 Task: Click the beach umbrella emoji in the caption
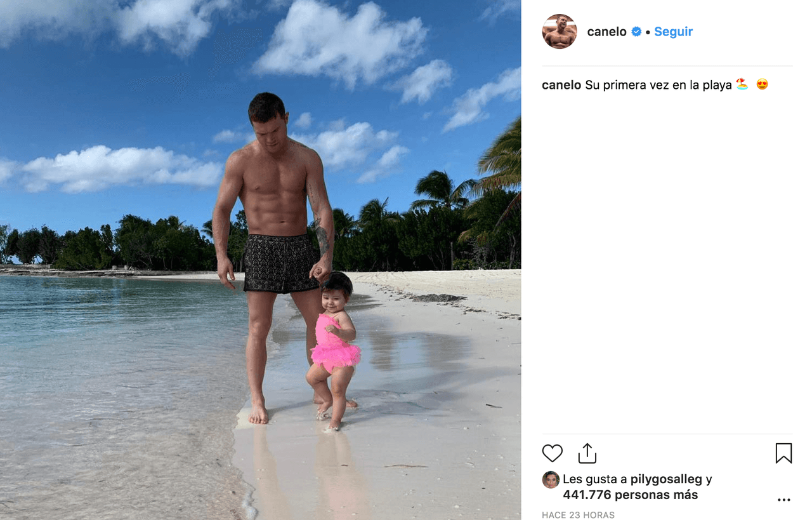pyautogui.click(x=742, y=84)
